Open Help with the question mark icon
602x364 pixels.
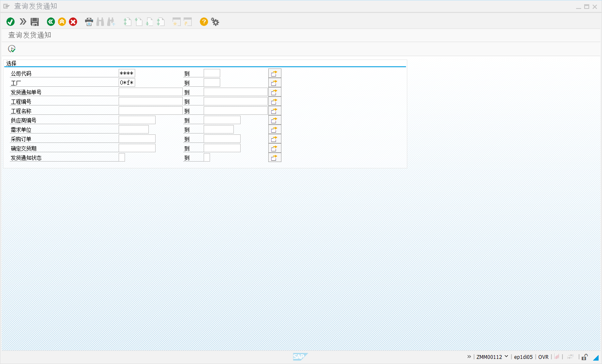[204, 22]
